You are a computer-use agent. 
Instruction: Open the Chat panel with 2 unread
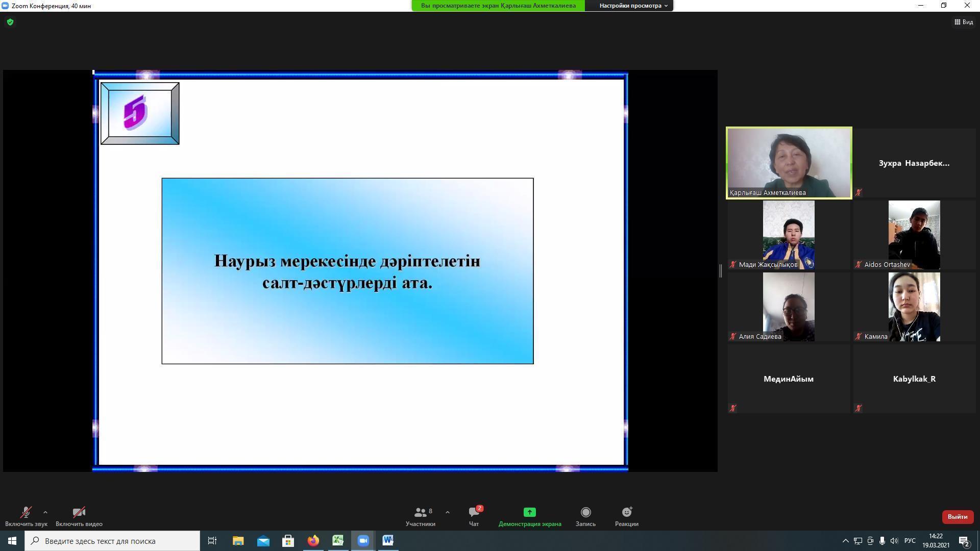pos(474,512)
